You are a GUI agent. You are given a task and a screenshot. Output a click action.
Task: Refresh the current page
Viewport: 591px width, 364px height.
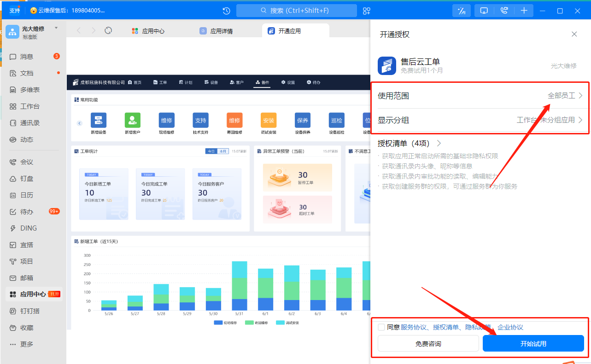pos(108,30)
